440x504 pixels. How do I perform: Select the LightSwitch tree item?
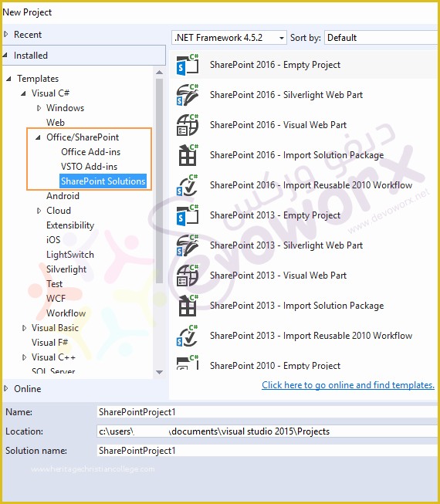[70, 255]
